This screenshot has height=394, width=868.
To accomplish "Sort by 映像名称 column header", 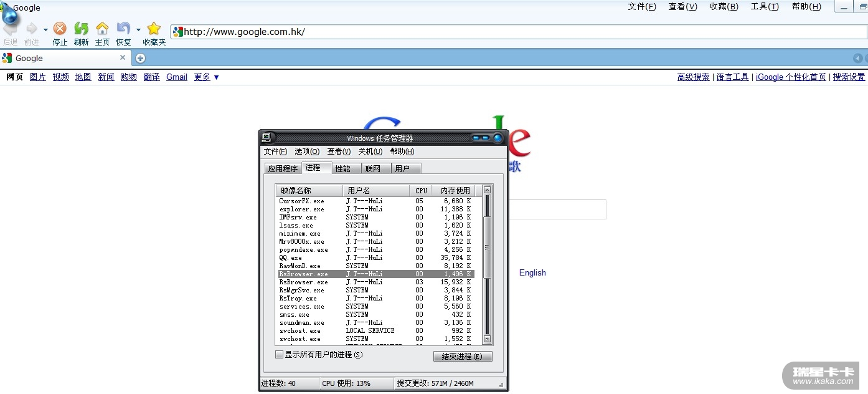I will pos(309,190).
